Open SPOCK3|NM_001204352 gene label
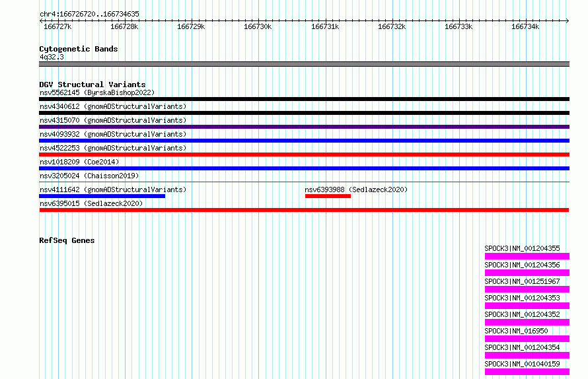The width and height of the screenshot is (588, 379). [523, 314]
